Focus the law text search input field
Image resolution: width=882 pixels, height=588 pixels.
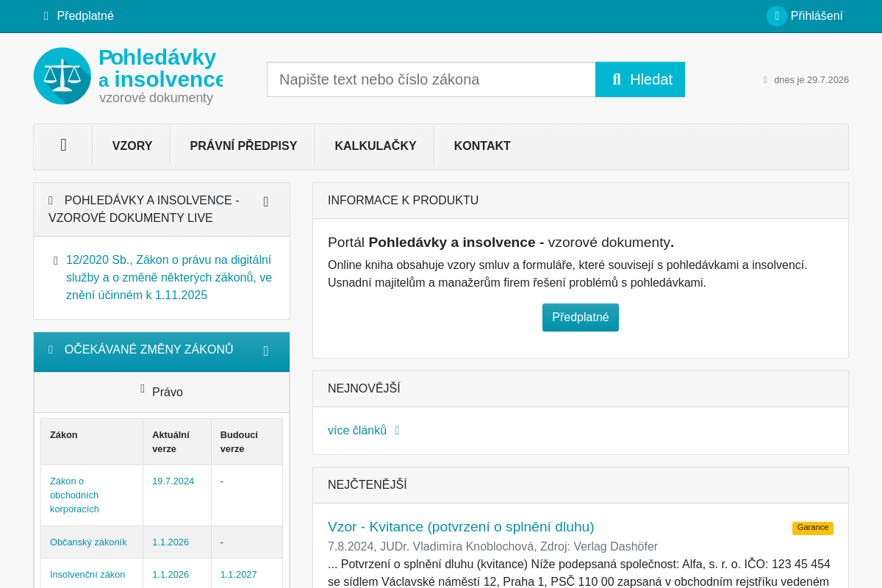point(431,79)
